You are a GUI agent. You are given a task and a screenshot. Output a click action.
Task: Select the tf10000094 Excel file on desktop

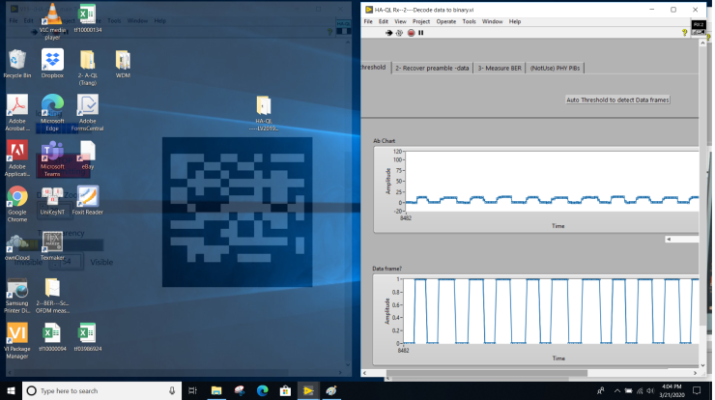[52, 337]
